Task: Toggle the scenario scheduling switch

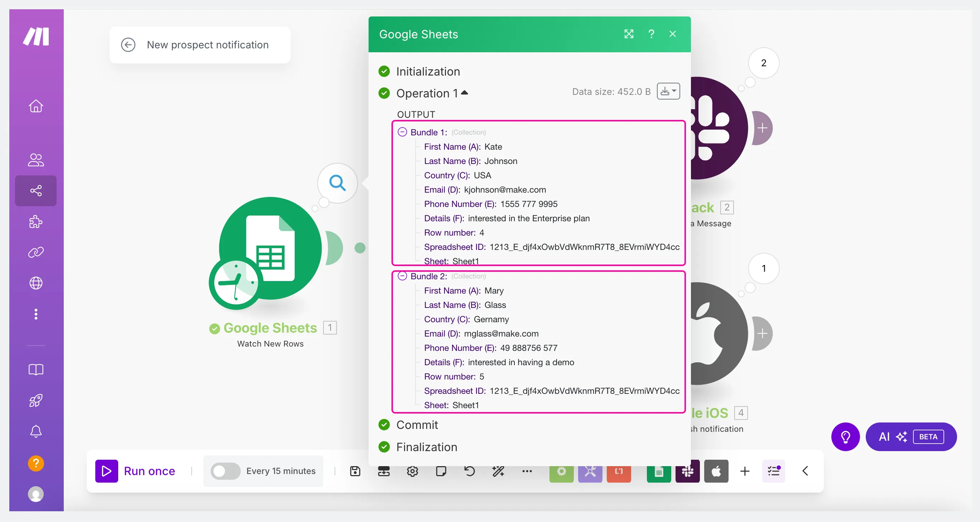Action: (x=226, y=471)
